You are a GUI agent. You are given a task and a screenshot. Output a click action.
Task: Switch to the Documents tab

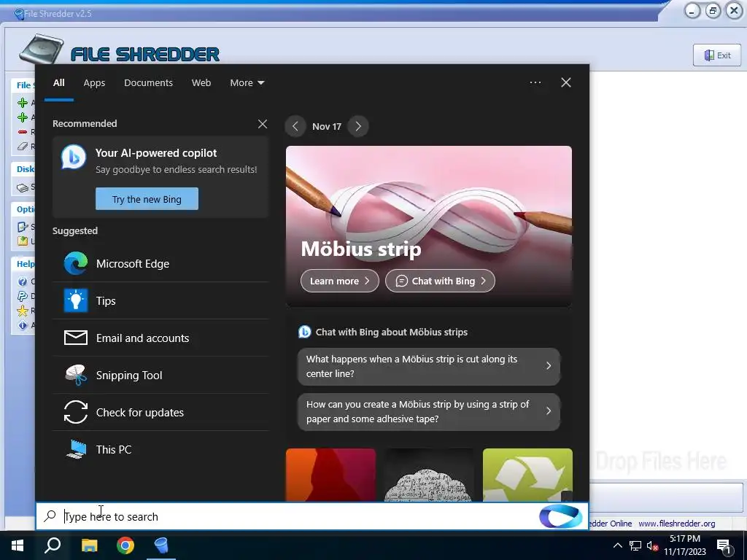(x=148, y=83)
